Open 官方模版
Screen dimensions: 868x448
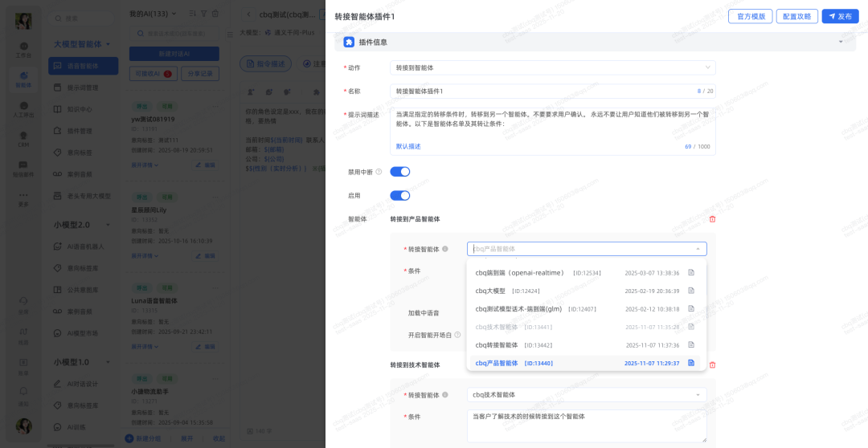750,16
